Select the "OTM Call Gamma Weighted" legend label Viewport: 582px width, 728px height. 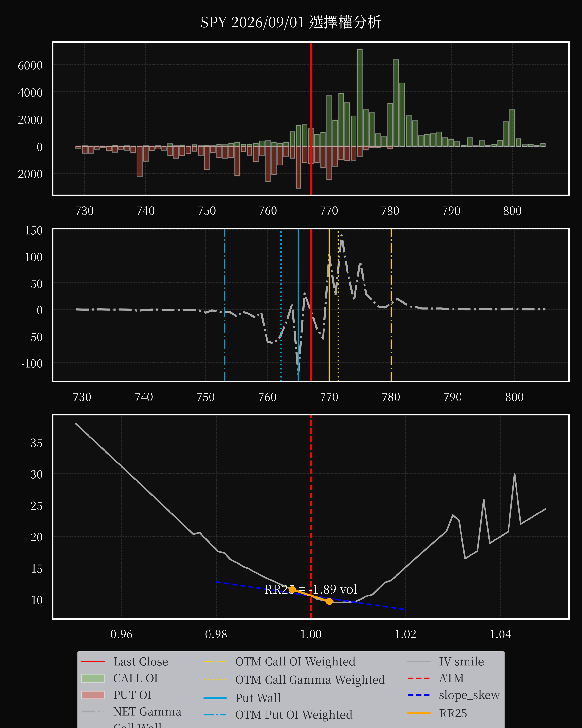pos(310,680)
